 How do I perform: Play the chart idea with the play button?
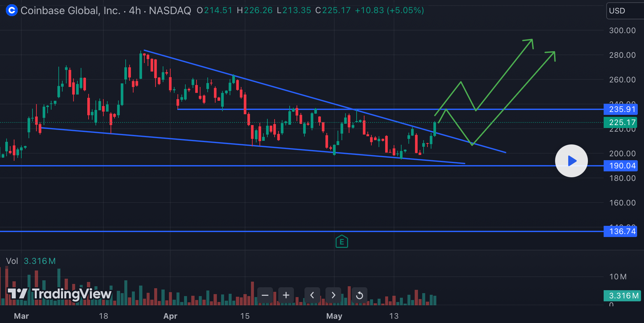tap(571, 161)
